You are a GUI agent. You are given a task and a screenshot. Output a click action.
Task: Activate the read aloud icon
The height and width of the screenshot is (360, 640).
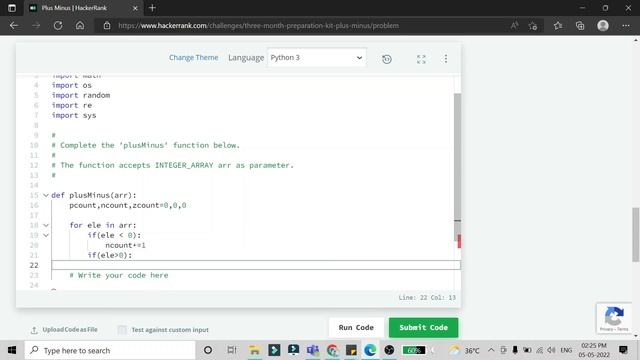click(x=514, y=25)
